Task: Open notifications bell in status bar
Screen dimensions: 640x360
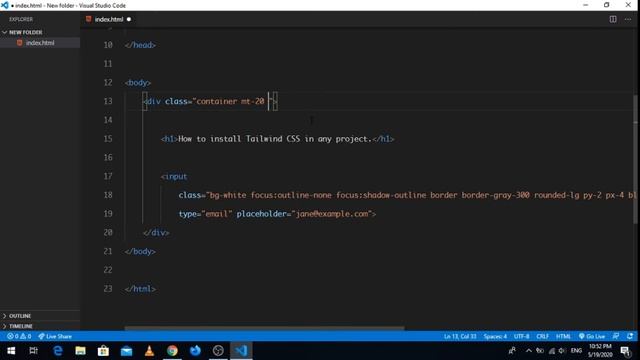Action: click(630, 336)
